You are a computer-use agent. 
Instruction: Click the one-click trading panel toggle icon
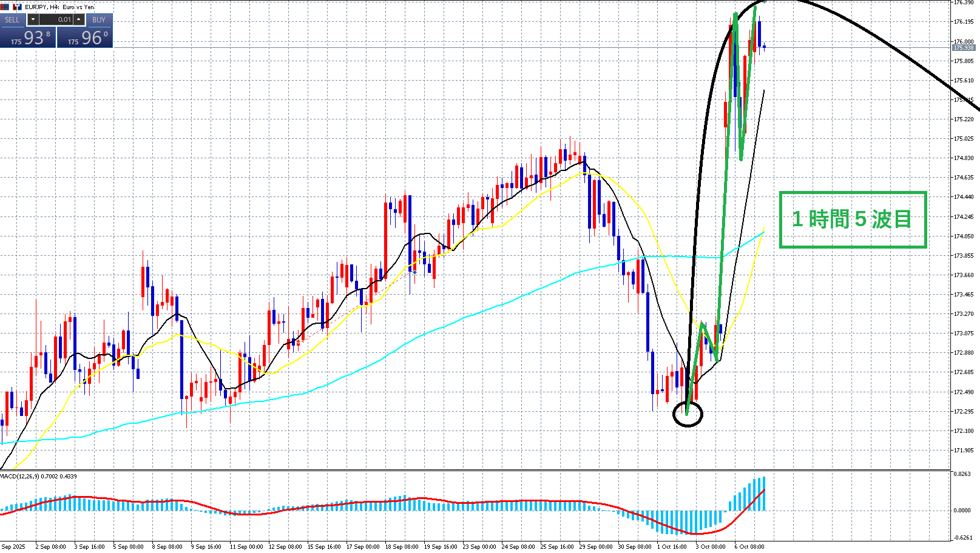[x=4, y=7]
